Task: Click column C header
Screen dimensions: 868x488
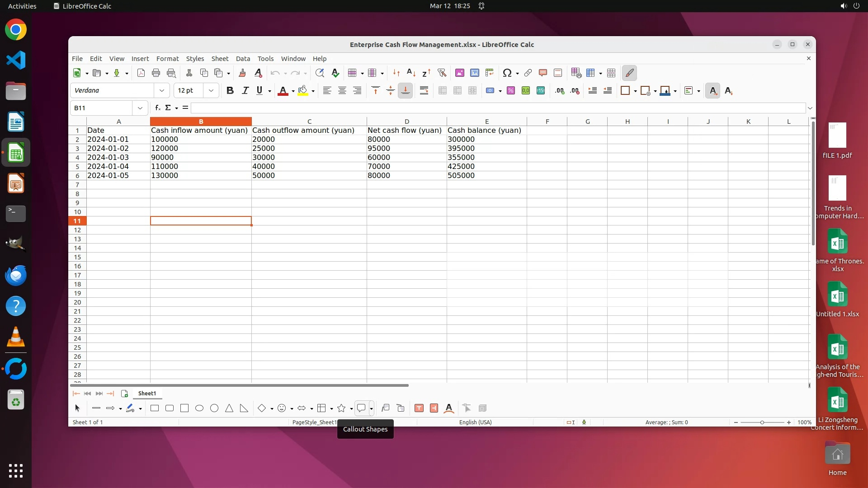Action: 309,122
